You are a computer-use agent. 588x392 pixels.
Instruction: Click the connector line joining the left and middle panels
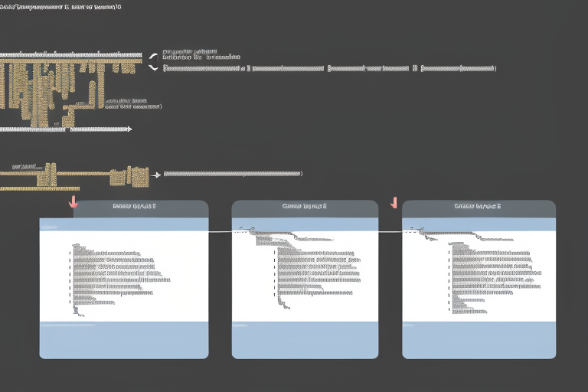coord(220,230)
